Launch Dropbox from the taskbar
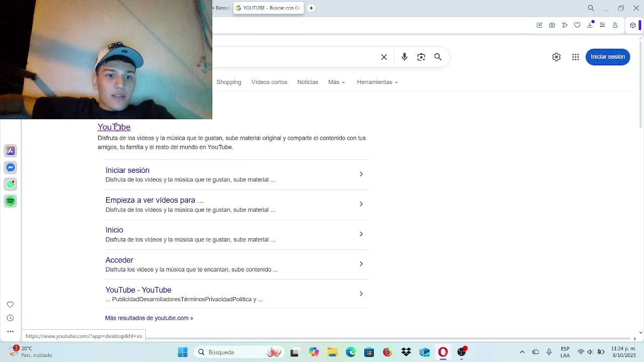Screen dimensions: 644x362 click(406, 352)
